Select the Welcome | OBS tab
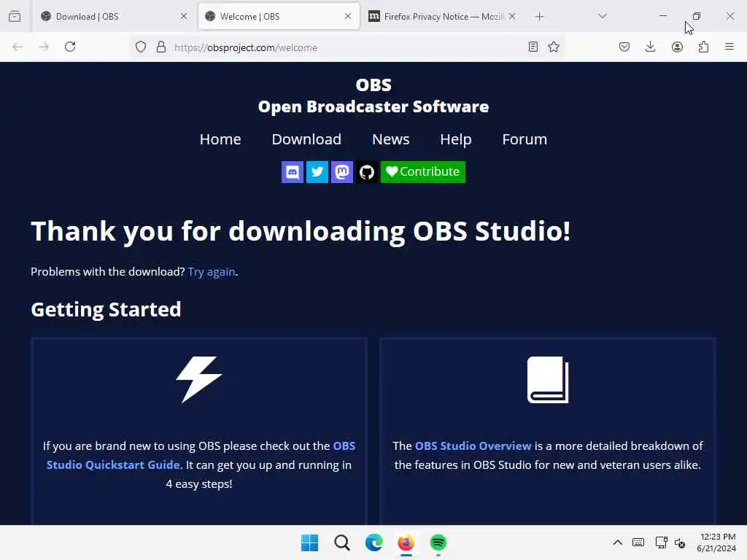The image size is (747, 560). coord(279,16)
